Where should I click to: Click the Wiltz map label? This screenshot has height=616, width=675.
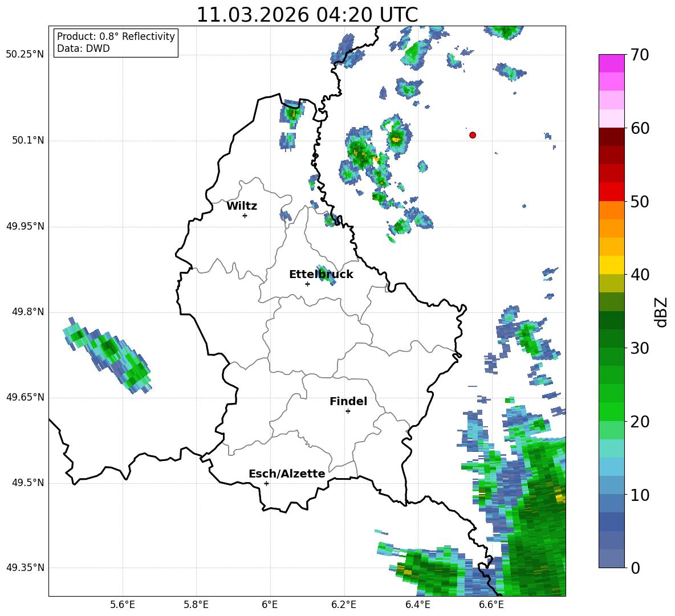tap(242, 206)
